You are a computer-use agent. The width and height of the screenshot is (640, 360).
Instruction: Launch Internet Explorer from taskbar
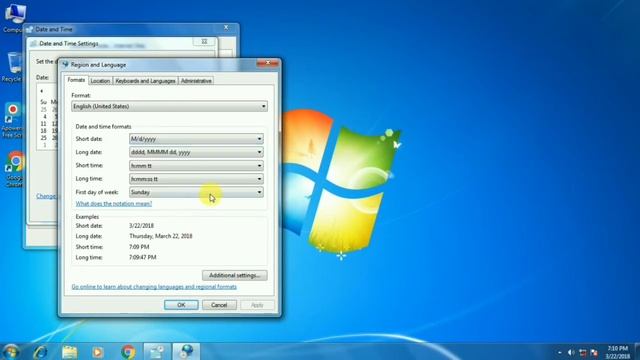40,352
